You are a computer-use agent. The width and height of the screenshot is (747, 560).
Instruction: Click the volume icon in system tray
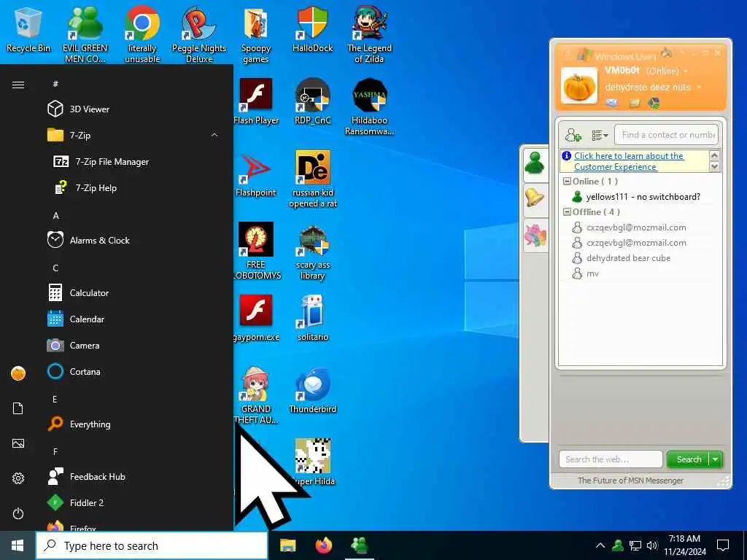click(x=652, y=545)
